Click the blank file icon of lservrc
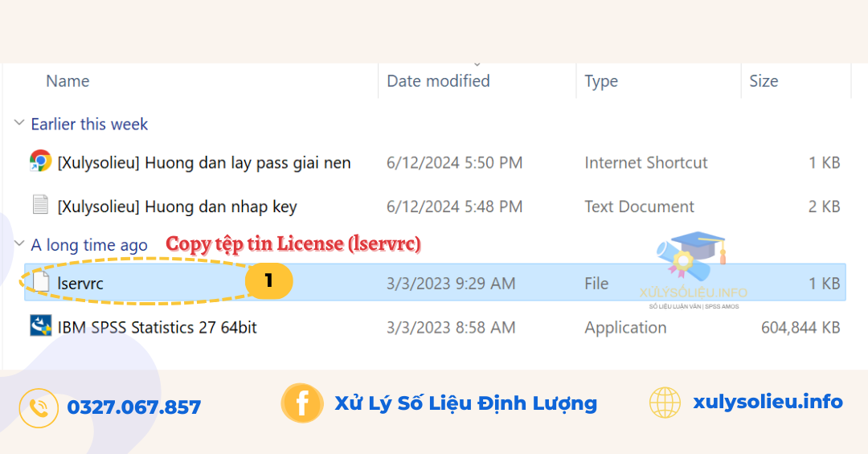Image resolution: width=868 pixels, height=454 pixels. [x=40, y=282]
